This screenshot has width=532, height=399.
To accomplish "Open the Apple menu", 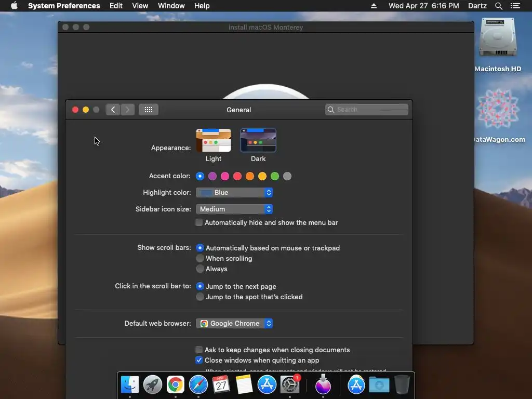I will [x=14, y=6].
